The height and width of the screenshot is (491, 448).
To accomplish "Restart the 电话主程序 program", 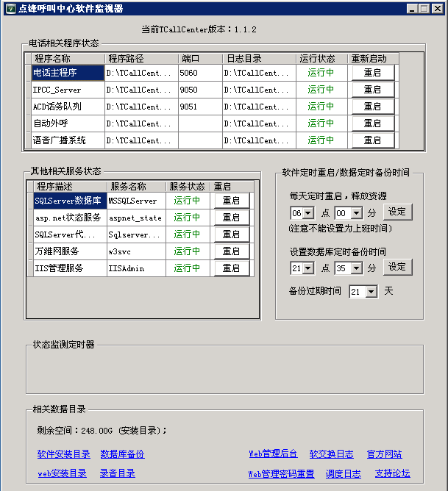I will click(373, 73).
